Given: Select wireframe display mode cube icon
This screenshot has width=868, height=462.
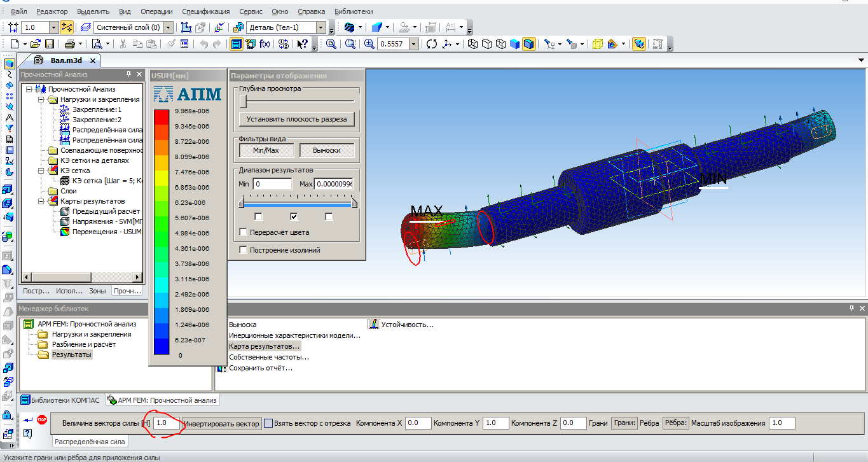Looking at the screenshot, I should [472, 44].
